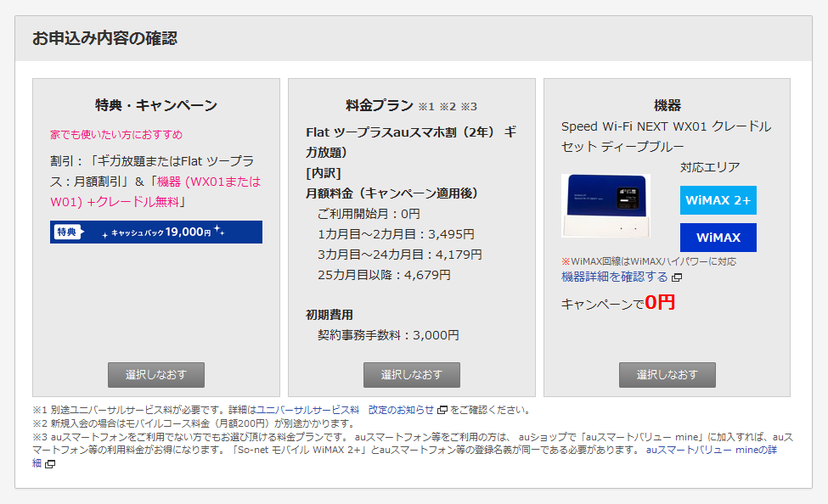Click the ※2 新規入会 footnote text
The height and width of the screenshot is (504, 828).
[x=194, y=423]
